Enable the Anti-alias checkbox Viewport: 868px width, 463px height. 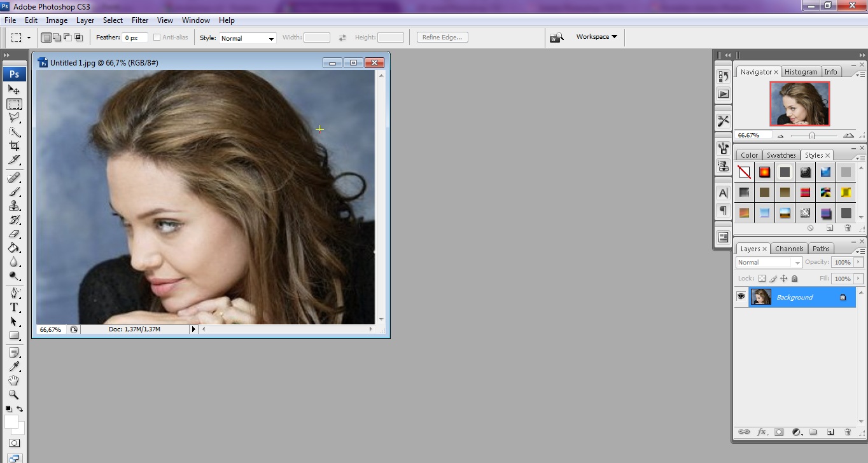pyautogui.click(x=157, y=38)
